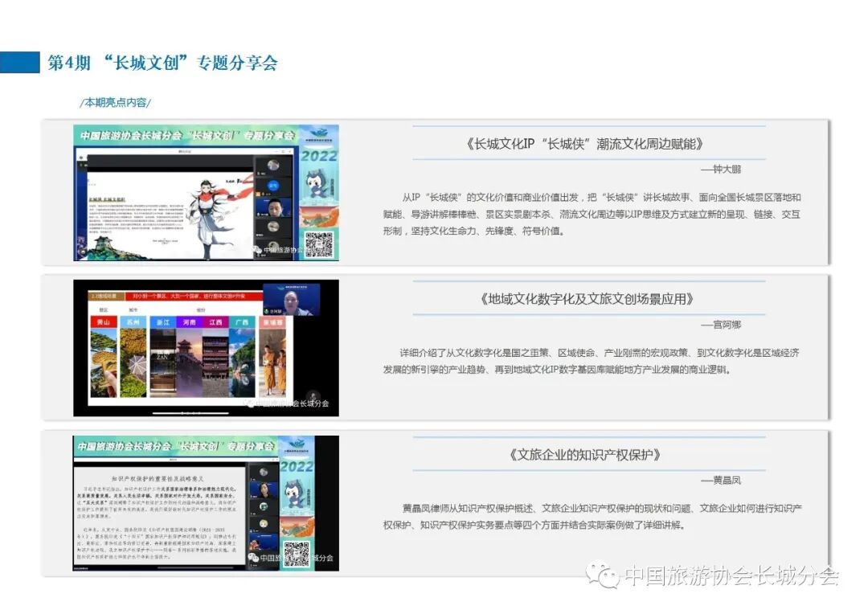
Task: Click the 2022 label in the first screenshot
Action: [319, 156]
